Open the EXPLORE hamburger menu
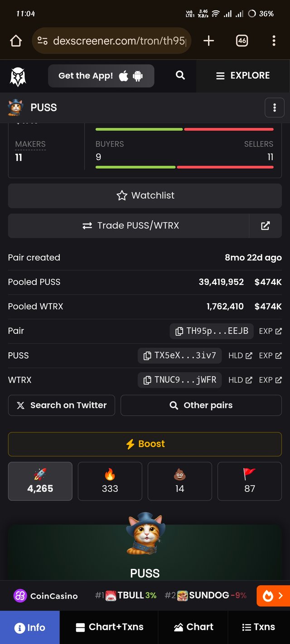Screen dimensions: 290x644 click(x=243, y=76)
